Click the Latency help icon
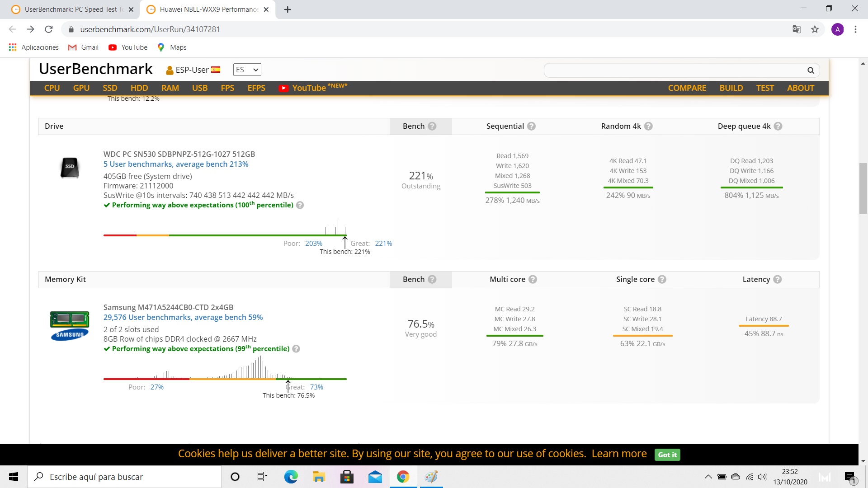Screen dimensions: 868x488 click(778, 280)
